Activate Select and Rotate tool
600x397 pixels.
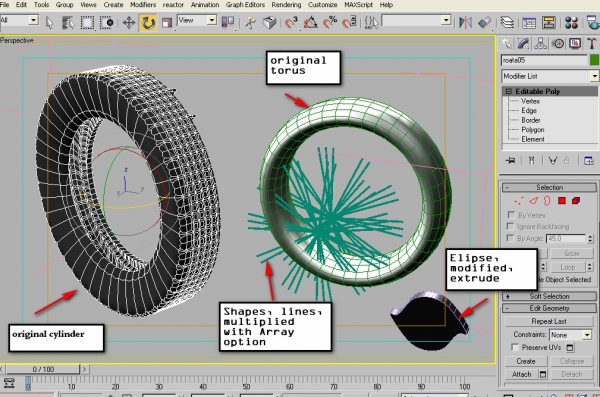pos(148,23)
